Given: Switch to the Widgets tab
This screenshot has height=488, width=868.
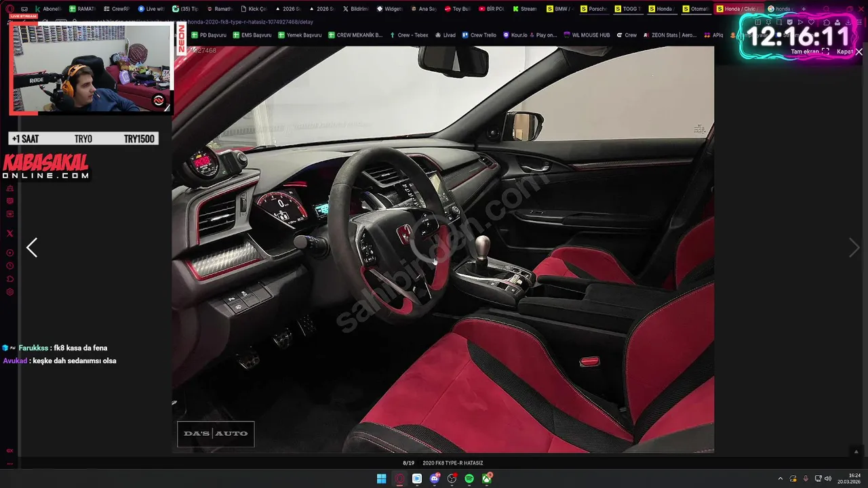Looking at the screenshot, I should (389, 9).
